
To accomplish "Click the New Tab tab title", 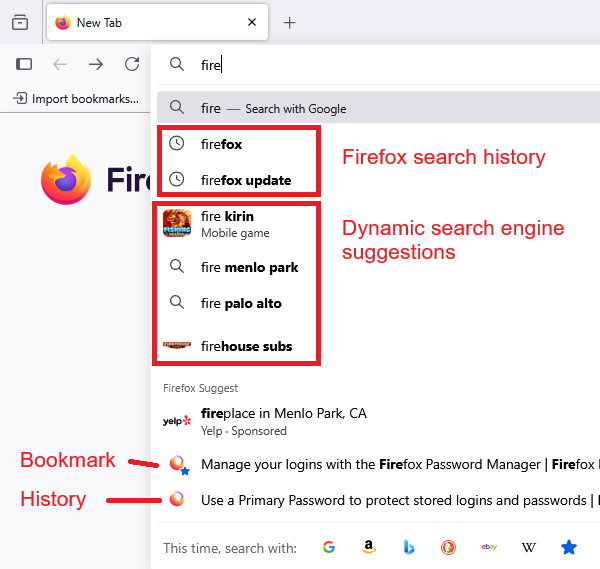I will pyautogui.click(x=99, y=23).
